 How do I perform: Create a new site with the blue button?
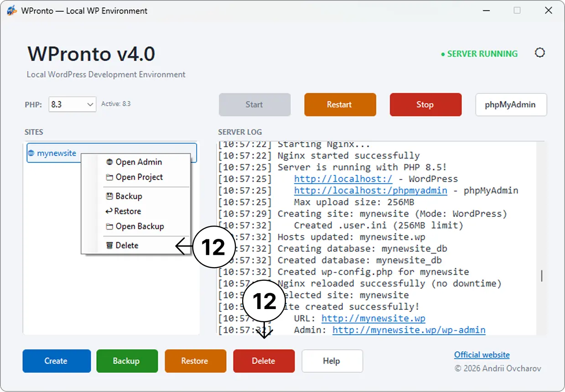pyautogui.click(x=57, y=361)
